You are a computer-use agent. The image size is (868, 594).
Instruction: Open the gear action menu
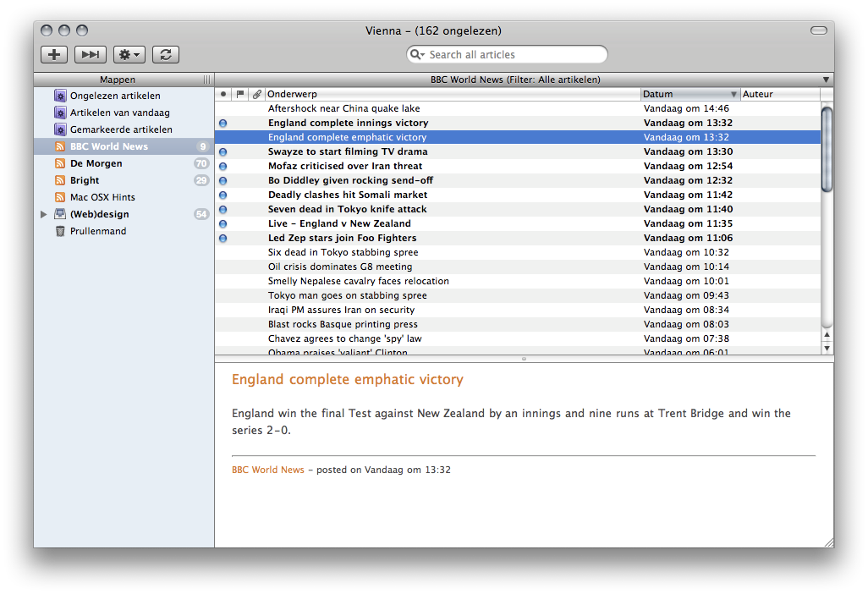coord(129,54)
